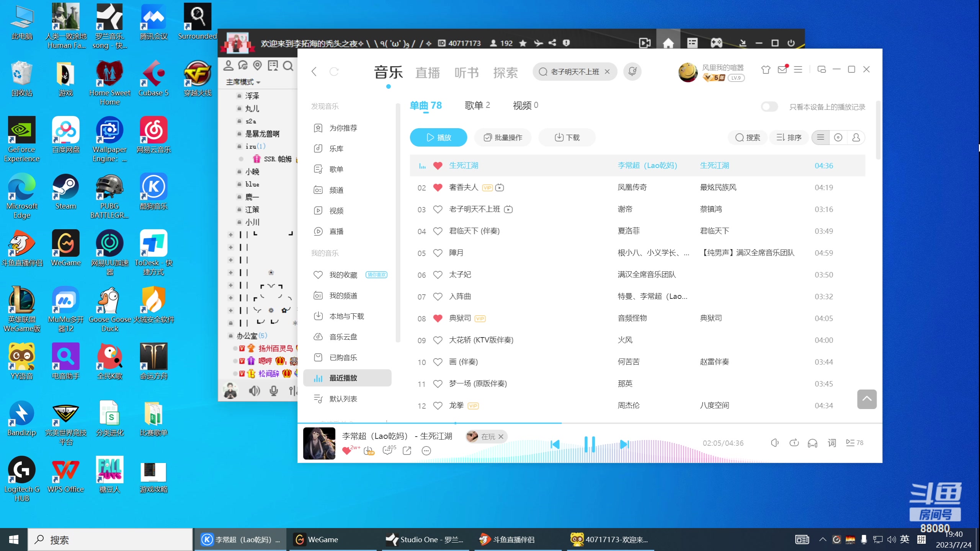Open the sound effect headphones icon
Viewport: 980px width, 551px height.
pos(813,443)
